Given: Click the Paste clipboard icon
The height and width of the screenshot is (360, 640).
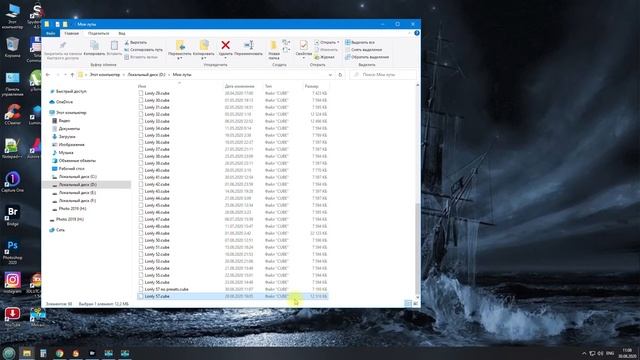Looking at the screenshot, I should (x=114, y=45).
